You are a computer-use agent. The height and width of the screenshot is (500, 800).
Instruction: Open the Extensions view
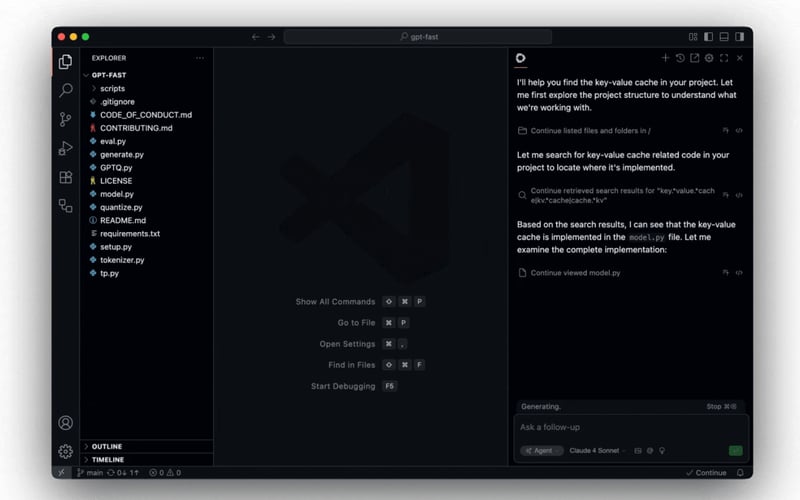point(65,177)
